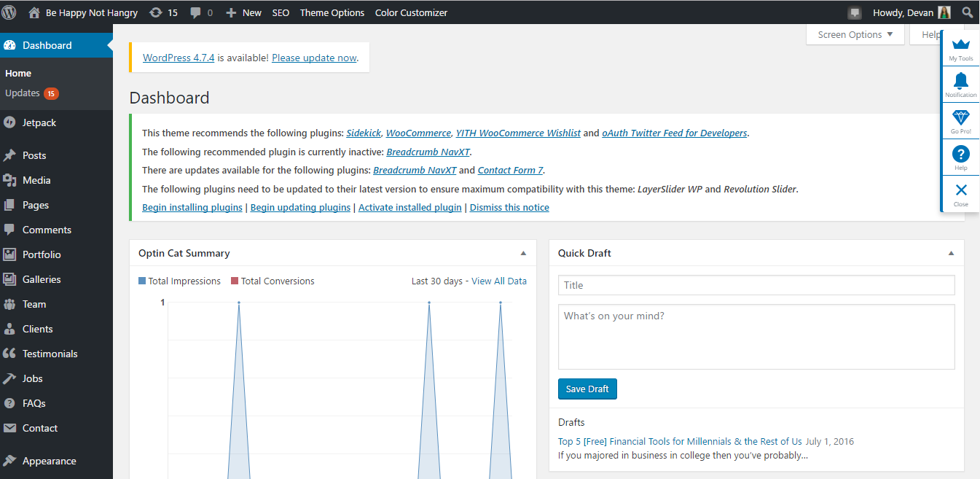Open Theme Options in admin bar

pos(332,12)
